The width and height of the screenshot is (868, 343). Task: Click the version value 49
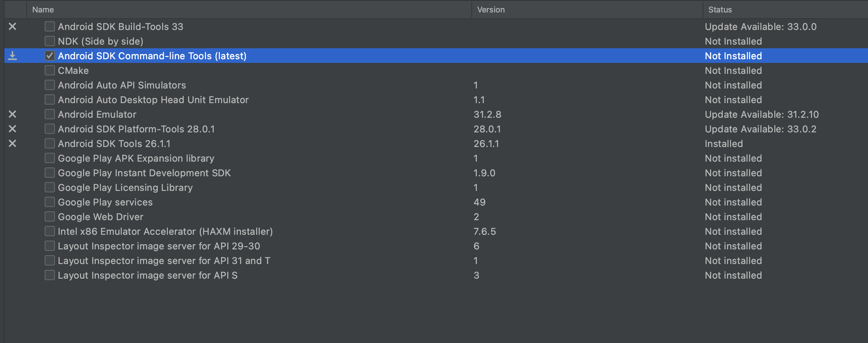click(x=479, y=202)
